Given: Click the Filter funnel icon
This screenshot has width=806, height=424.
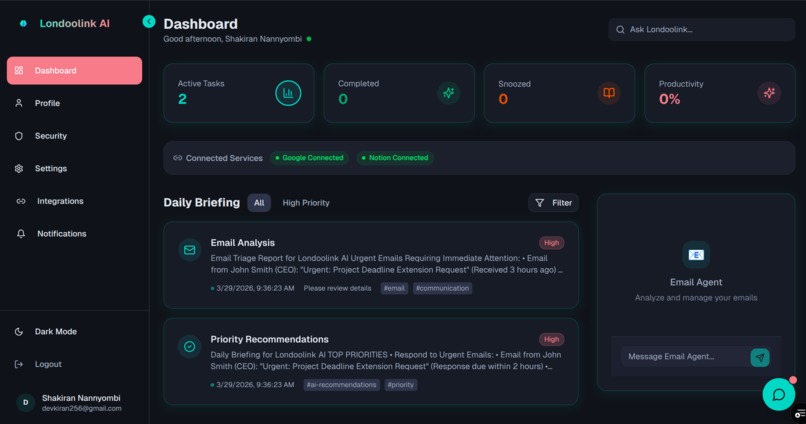Looking at the screenshot, I should pos(539,203).
